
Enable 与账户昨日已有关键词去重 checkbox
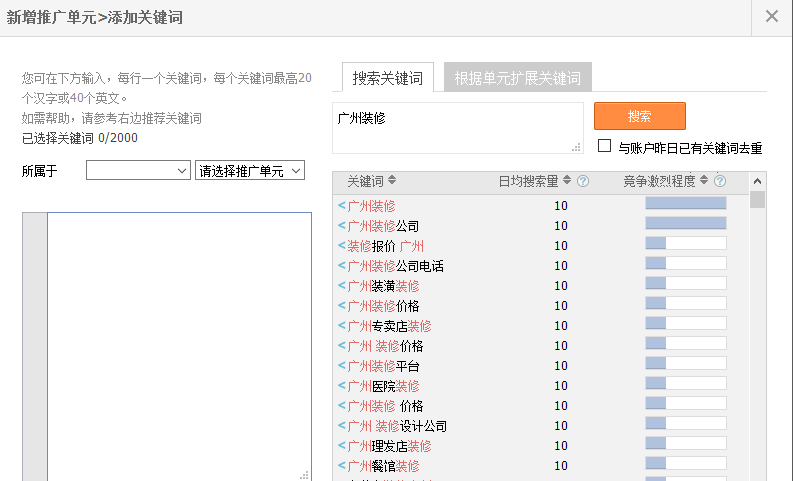coord(604,146)
